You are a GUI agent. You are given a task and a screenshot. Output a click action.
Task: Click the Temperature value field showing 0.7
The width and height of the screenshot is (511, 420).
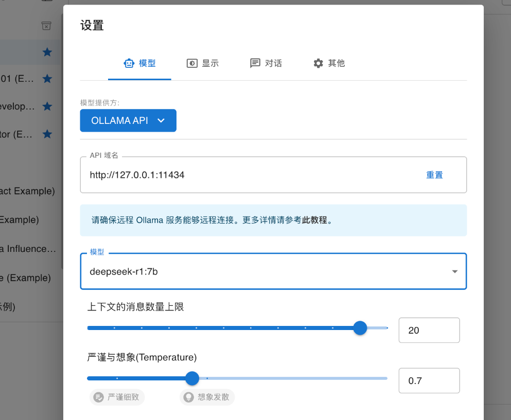(x=429, y=380)
